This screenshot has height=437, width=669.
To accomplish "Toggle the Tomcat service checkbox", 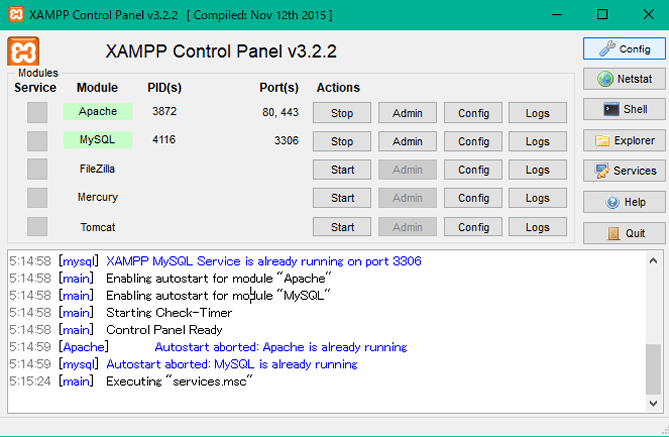I will (37, 227).
